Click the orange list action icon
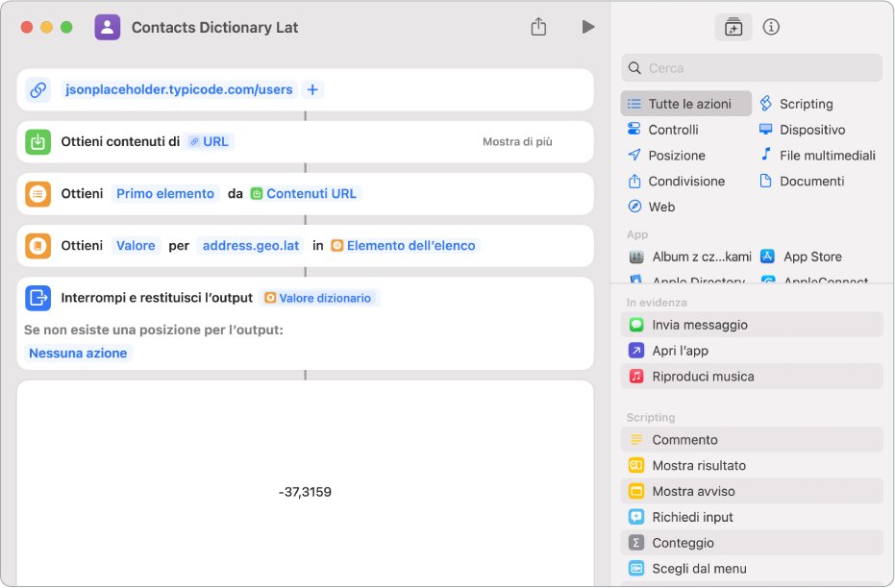 coord(38,194)
